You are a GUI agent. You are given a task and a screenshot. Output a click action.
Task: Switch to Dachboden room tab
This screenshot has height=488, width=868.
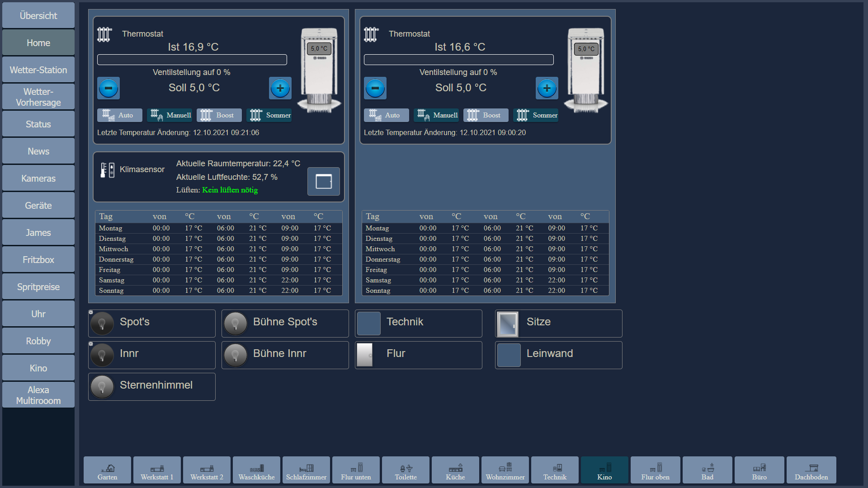coord(811,470)
